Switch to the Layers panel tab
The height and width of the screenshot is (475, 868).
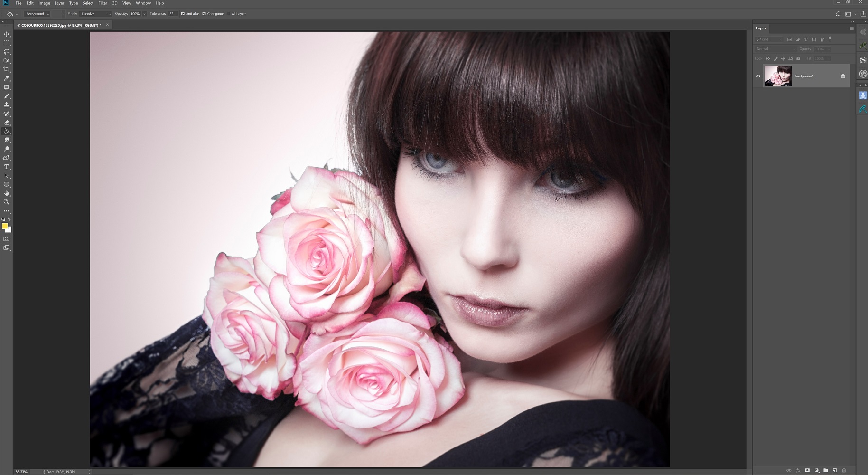pos(761,28)
